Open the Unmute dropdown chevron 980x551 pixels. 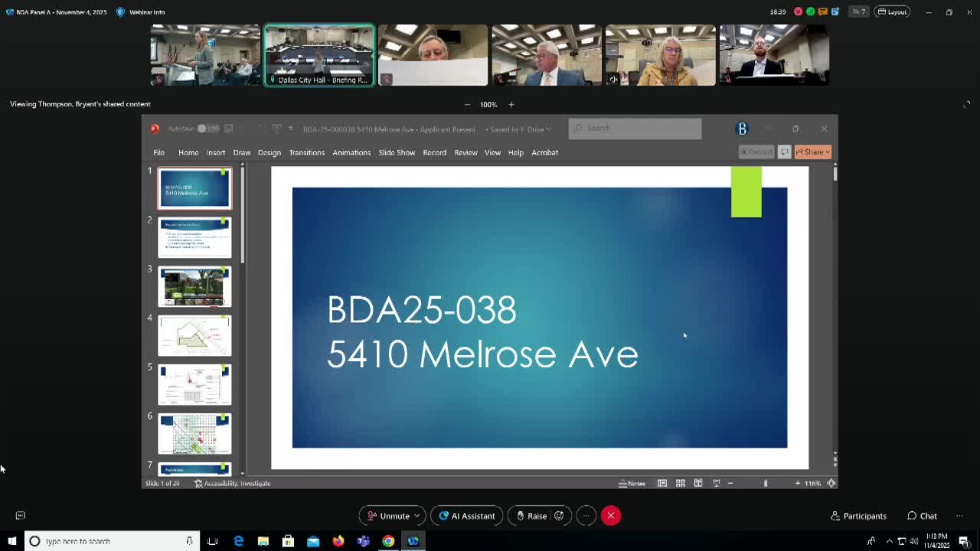(x=418, y=515)
